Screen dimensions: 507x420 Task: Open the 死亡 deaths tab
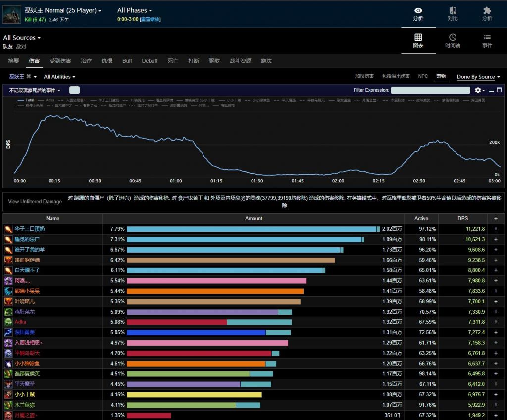pyautogui.click(x=173, y=61)
